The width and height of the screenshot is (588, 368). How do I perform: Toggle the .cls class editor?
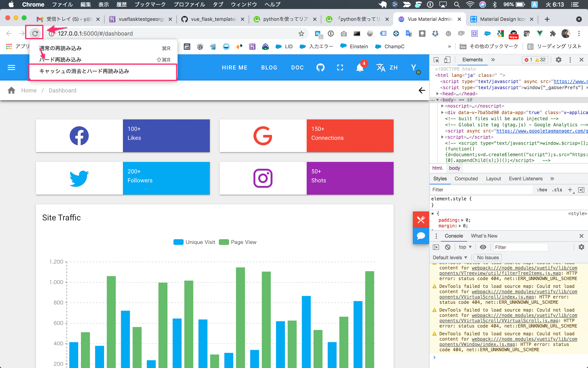click(557, 190)
